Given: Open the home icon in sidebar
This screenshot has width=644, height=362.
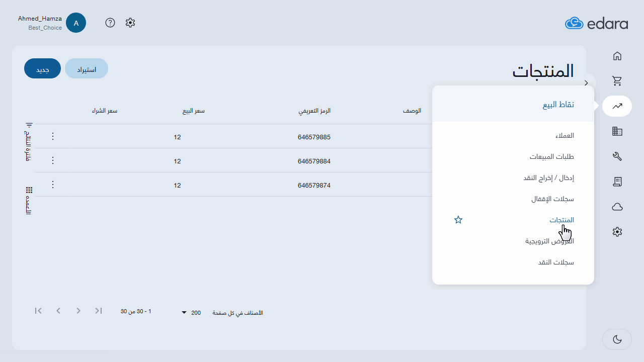Looking at the screenshot, I should point(617,56).
